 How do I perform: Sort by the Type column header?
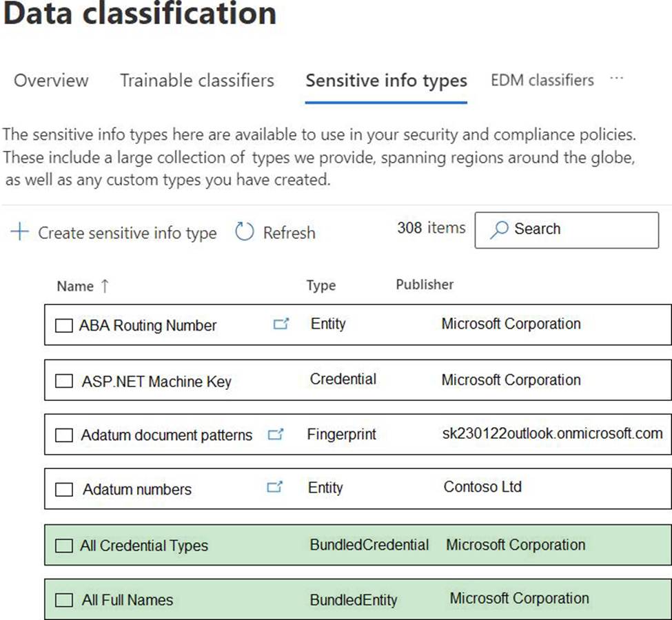pyautogui.click(x=320, y=286)
